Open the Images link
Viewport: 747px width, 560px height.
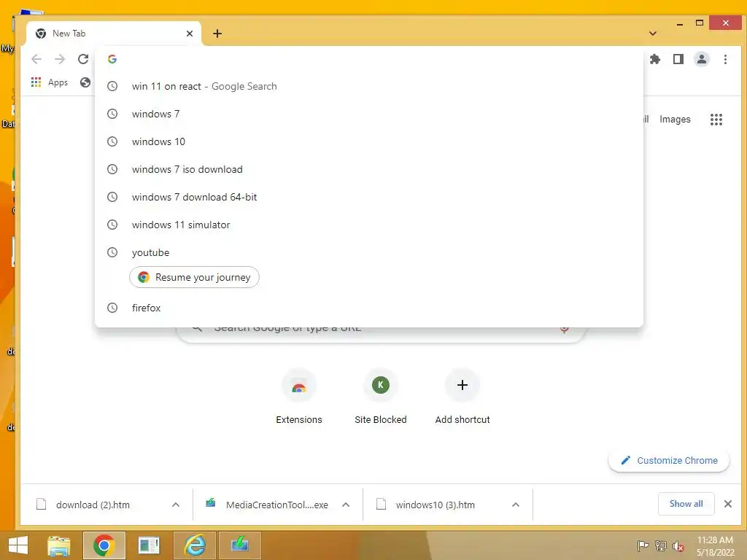tap(675, 119)
